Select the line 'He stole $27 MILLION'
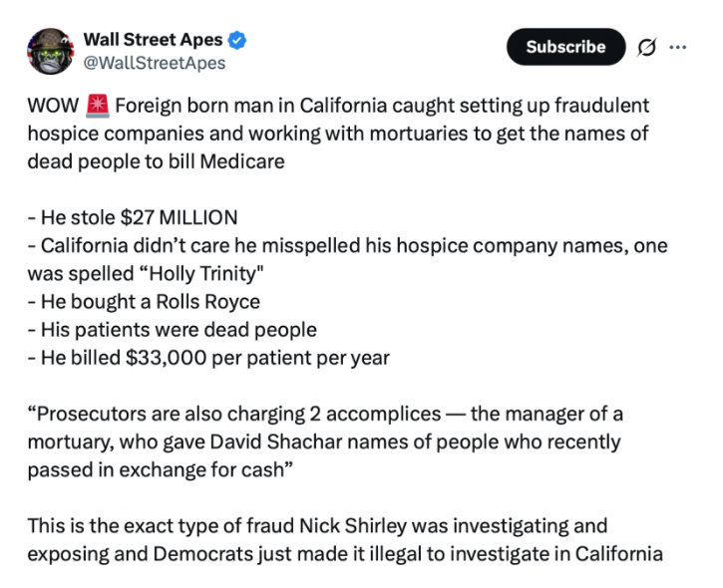 pos(133,217)
